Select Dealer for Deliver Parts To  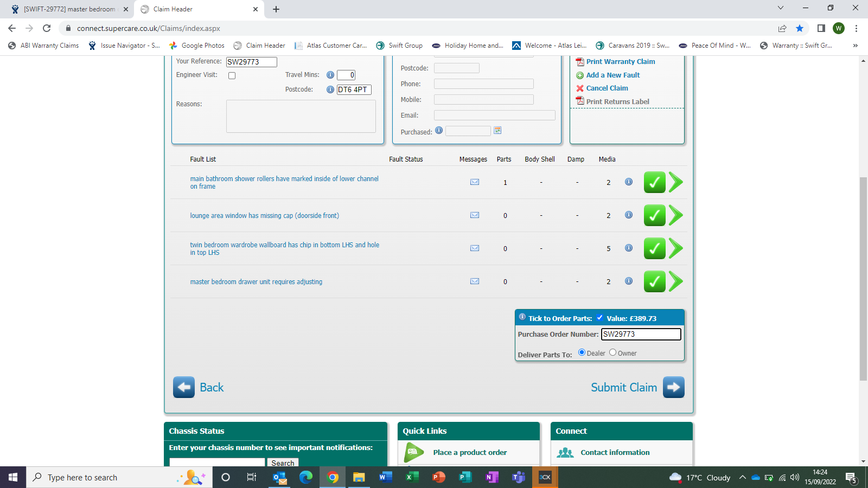[x=582, y=352]
